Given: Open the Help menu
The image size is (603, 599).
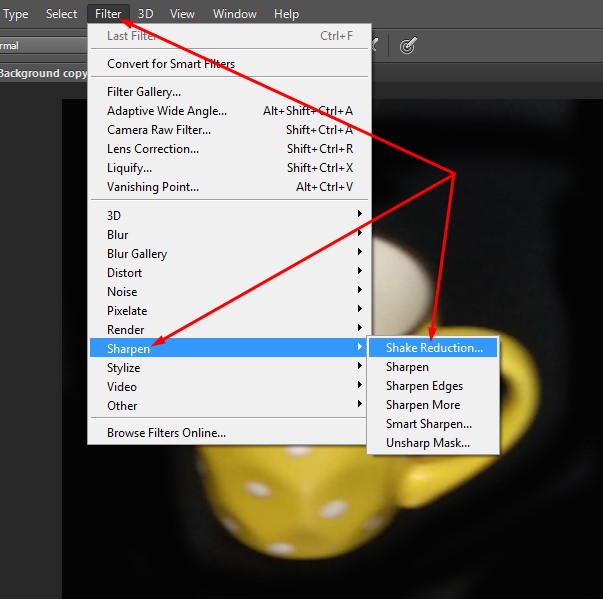Looking at the screenshot, I should coord(286,14).
